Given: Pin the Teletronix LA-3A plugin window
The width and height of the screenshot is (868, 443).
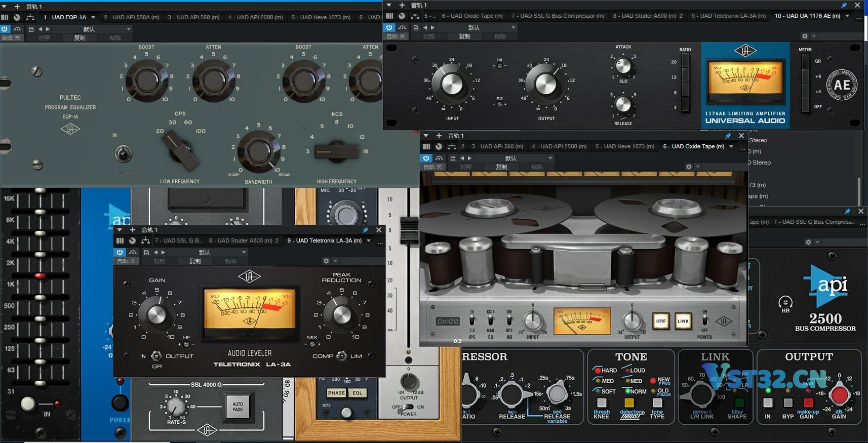Looking at the screenshot, I should tap(365, 230).
